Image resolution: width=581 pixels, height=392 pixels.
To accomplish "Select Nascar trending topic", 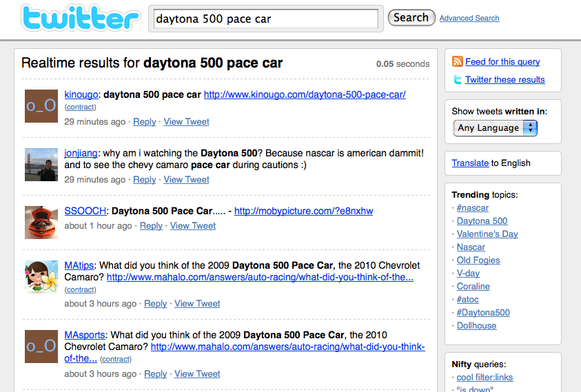I will (471, 247).
